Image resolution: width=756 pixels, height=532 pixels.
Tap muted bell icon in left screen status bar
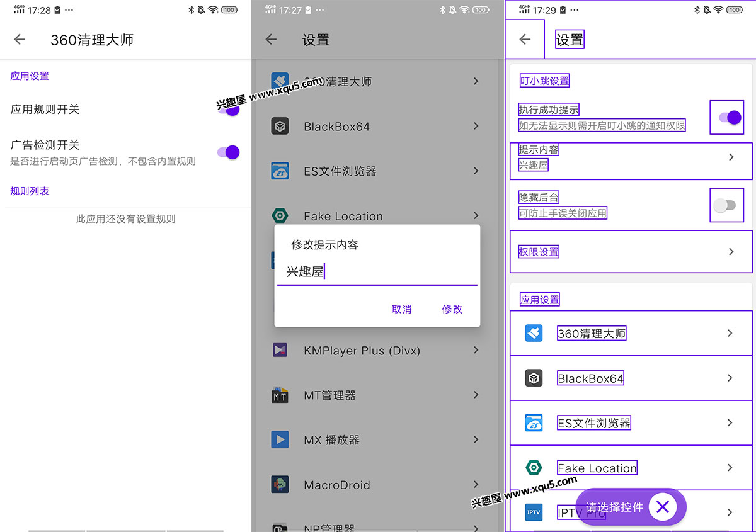click(x=201, y=10)
